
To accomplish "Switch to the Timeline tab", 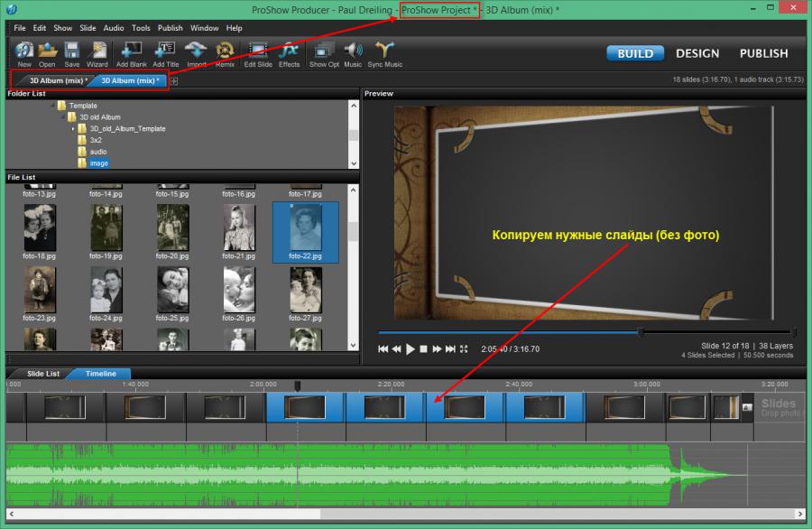I will click(101, 374).
